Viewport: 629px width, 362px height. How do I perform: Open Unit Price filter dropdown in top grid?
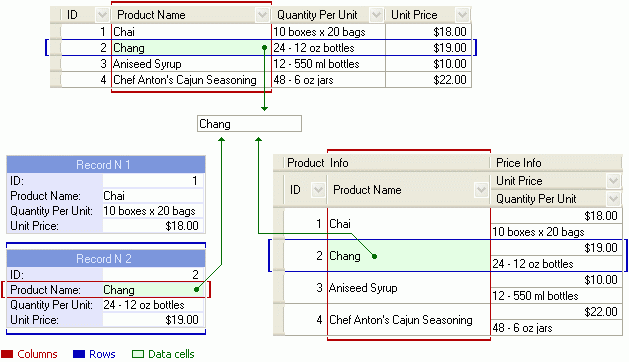click(462, 15)
